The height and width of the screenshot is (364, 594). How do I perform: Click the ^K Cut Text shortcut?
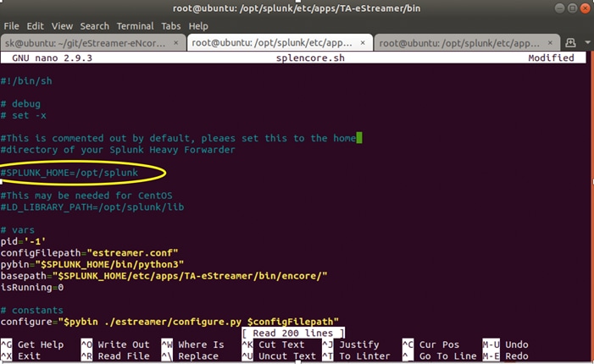[273, 345]
